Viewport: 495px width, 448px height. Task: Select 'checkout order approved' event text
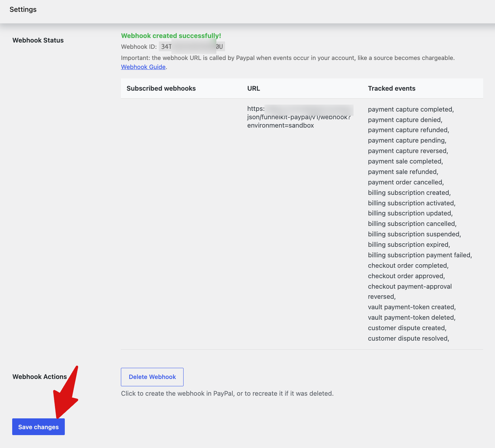coord(406,276)
